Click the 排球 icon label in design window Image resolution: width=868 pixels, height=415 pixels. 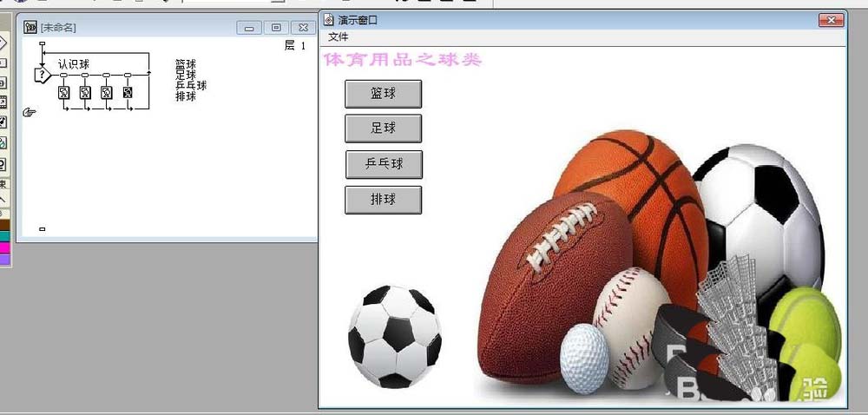[x=186, y=96]
